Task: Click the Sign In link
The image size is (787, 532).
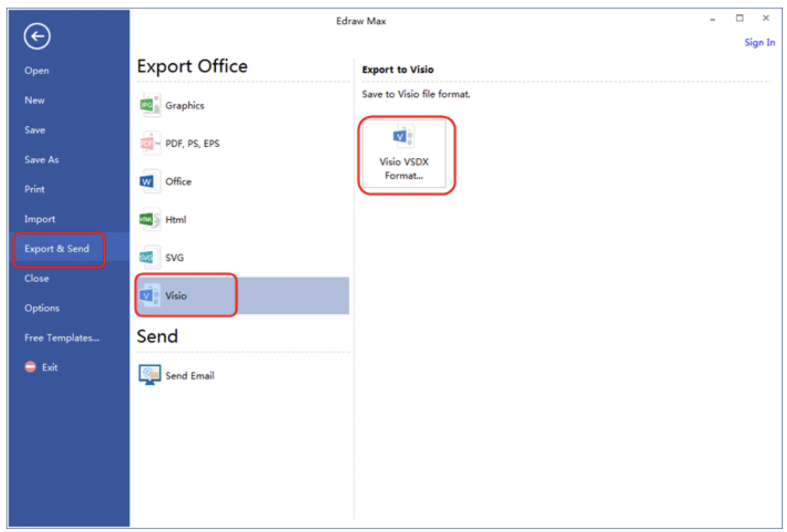Action: tap(760, 42)
